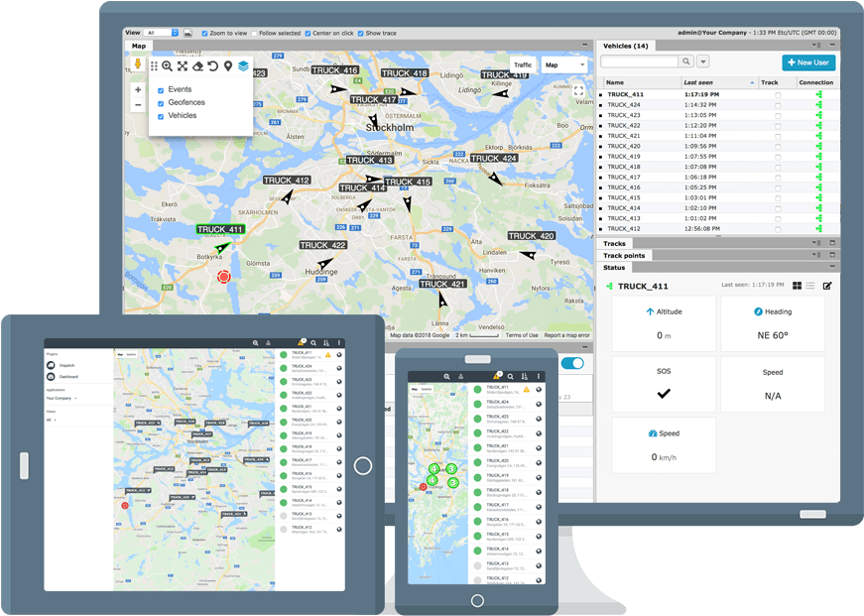Open the map layers icon on the toolbar
Viewport: 864px width, 616px height.
click(243, 65)
